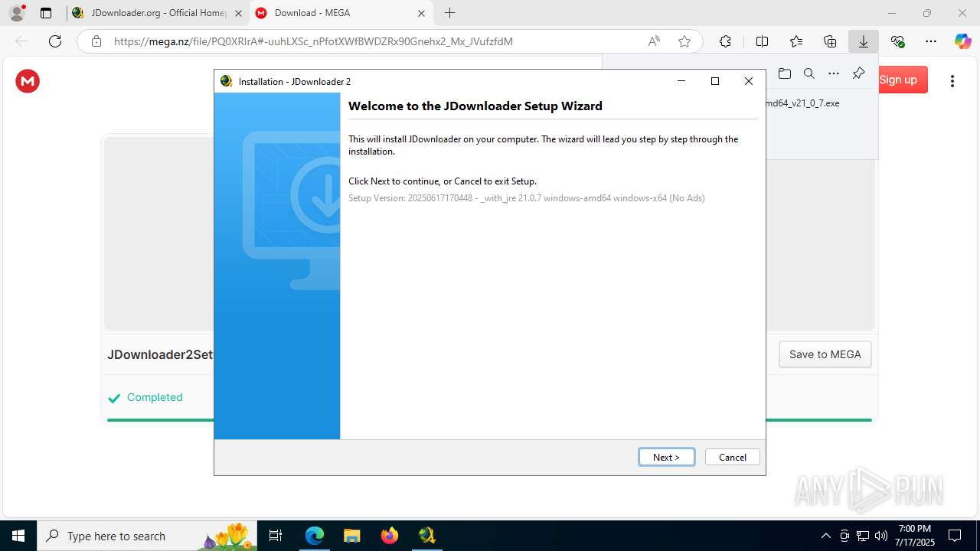The width and height of the screenshot is (980, 551).
Task: Click the downloaded exe file entry
Action: coord(802,103)
